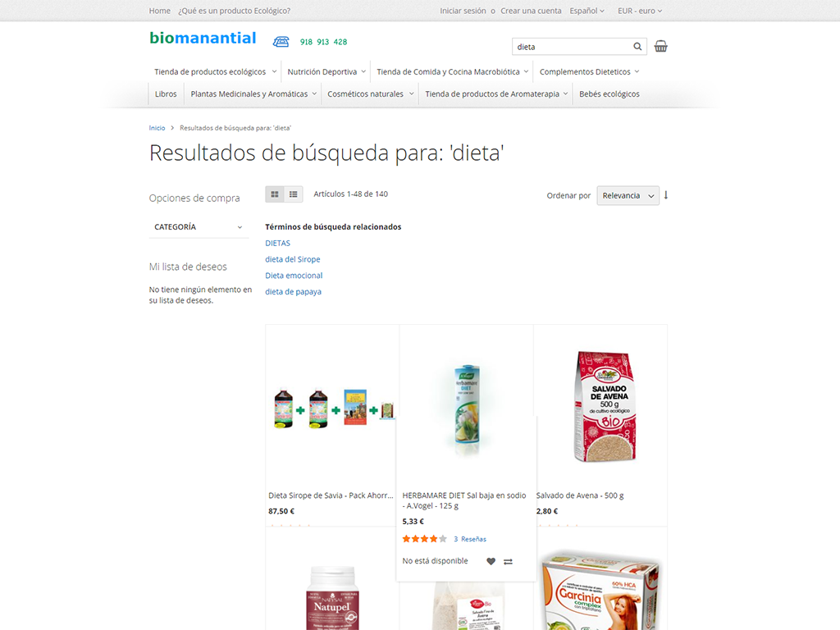Click Iniciar sesión link

[x=463, y=11]
